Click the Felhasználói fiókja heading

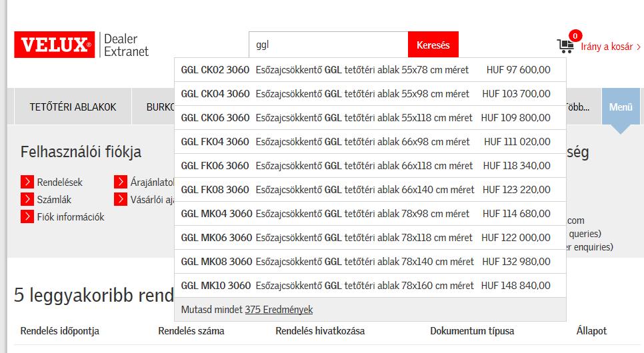click(81, 152)
